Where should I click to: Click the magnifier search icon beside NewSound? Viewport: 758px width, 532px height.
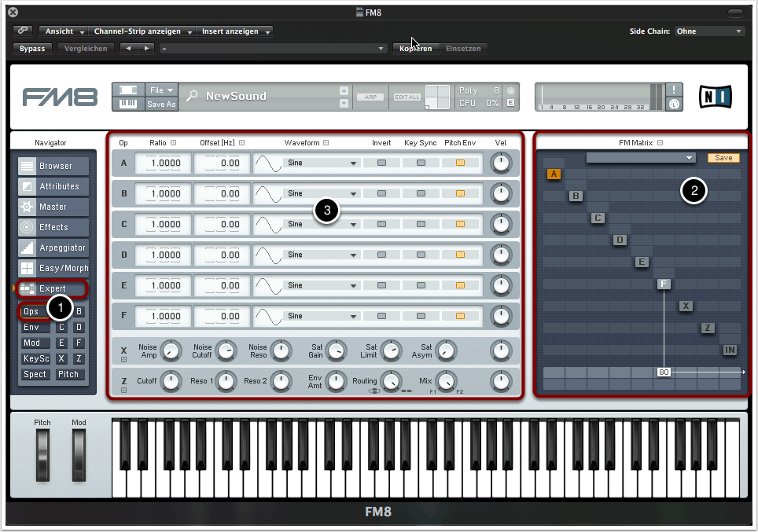193,96
